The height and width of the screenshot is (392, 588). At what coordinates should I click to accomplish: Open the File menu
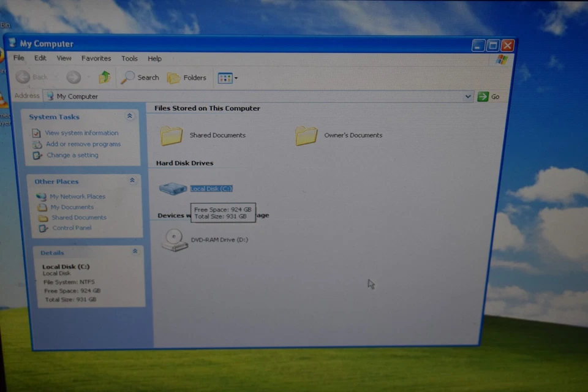coord(19,58)
